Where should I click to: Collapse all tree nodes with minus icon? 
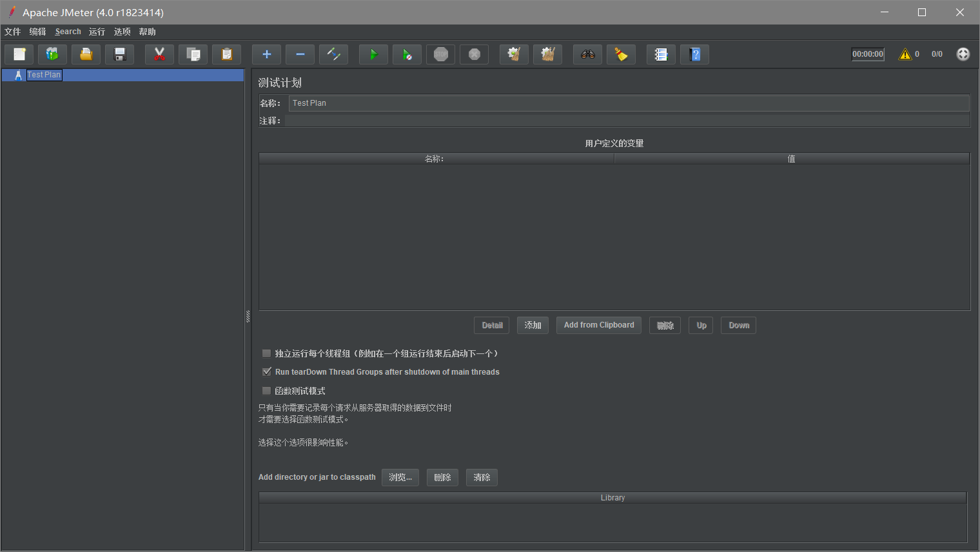click(300, 55)
